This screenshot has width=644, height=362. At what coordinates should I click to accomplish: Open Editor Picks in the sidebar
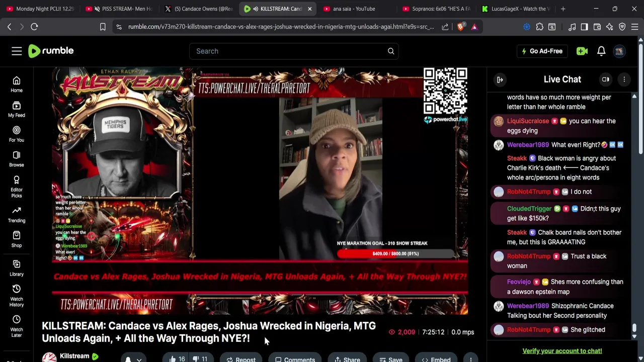(17, 187)
